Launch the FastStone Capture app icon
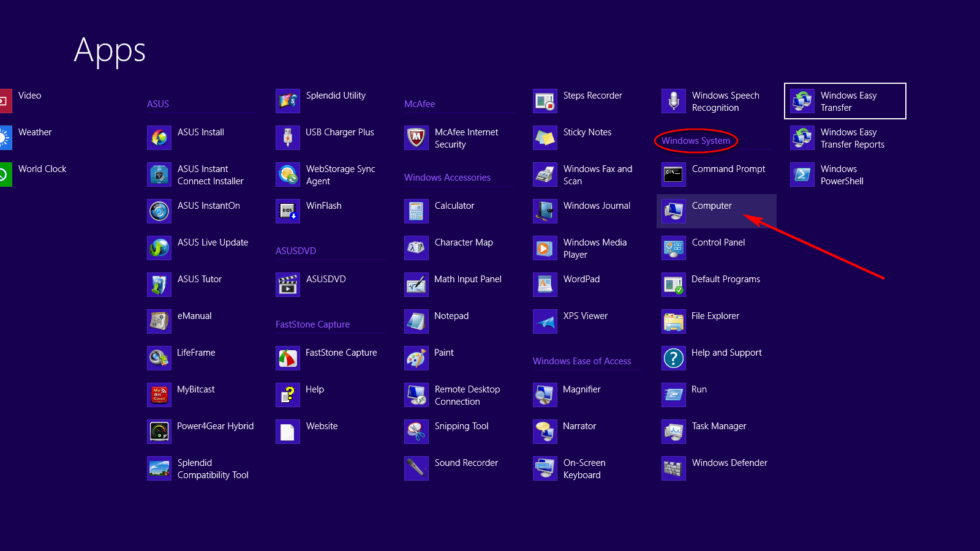The height and width of the screenshot is (551, 980). [x=288, y=358]
